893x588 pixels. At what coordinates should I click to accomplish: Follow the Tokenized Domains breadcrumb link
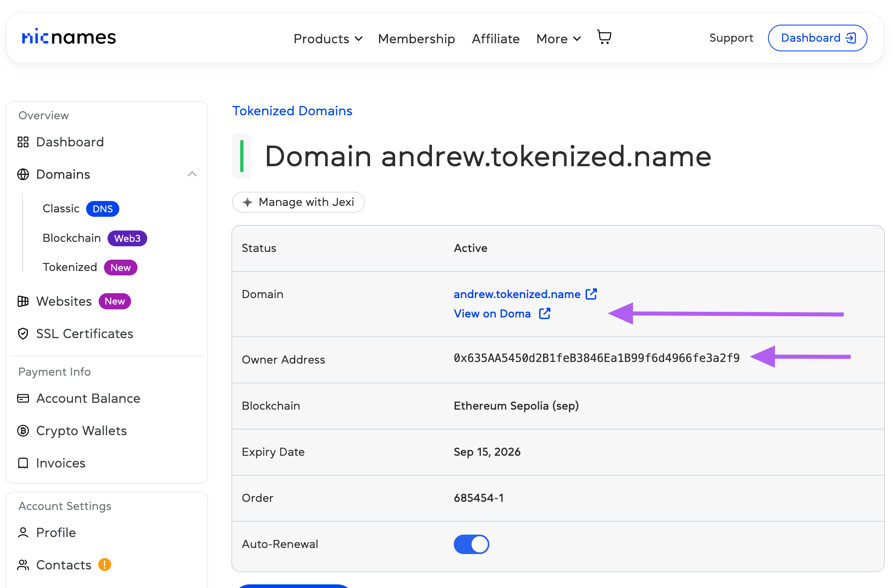pyautogui.click(x=292, y=111)
